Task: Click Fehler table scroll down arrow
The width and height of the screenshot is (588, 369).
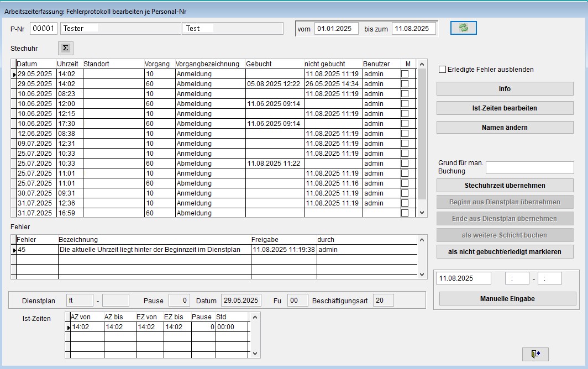Action: pos(422,275)
